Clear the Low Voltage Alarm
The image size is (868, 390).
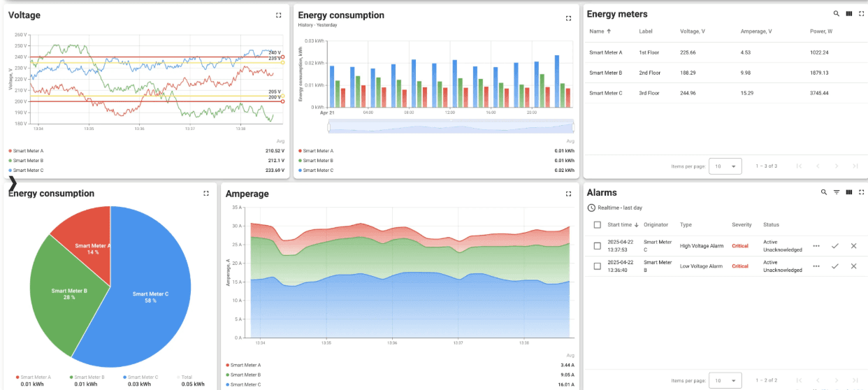click(x=853, y=266)
